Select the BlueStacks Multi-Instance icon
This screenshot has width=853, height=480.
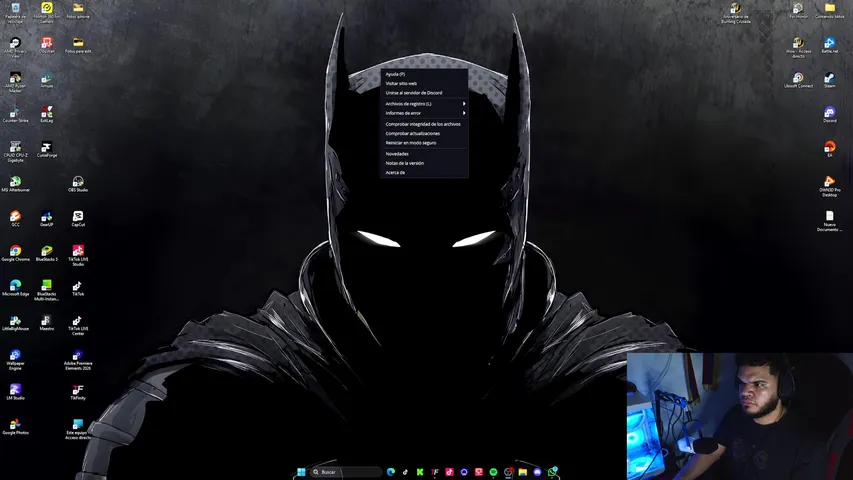(x=47, y=290)
